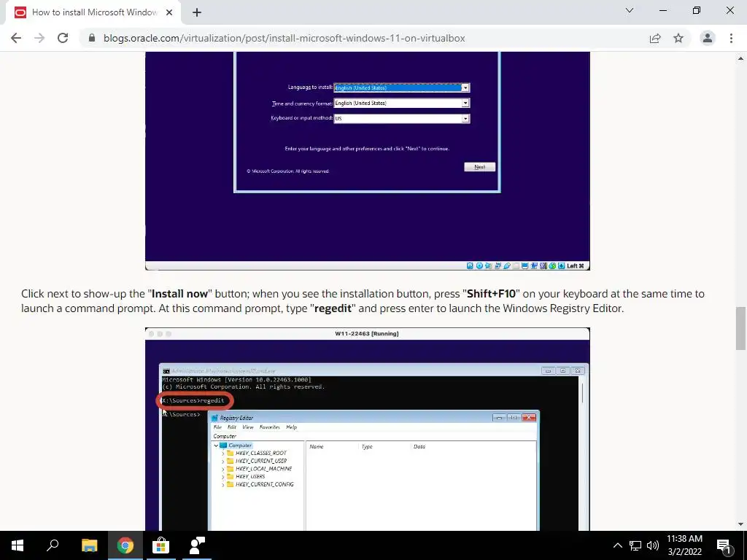Click the regedit command prompt screenshot

[368, 429]
